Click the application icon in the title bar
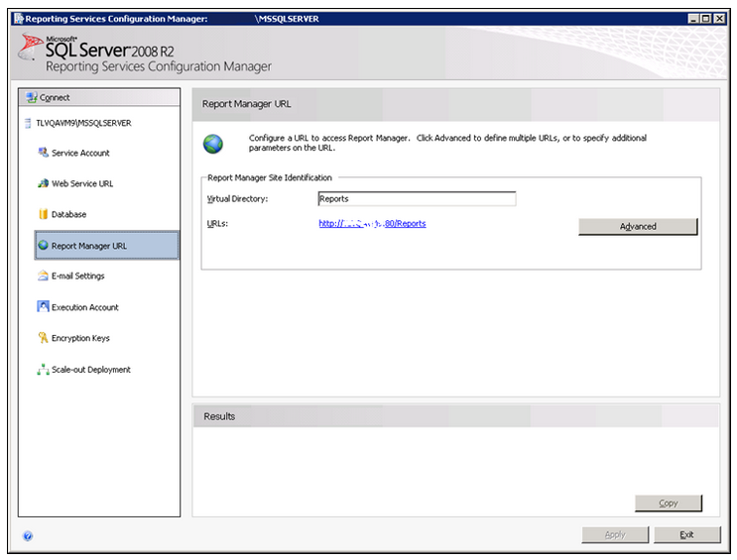737x560 pixels. [18, 18]
